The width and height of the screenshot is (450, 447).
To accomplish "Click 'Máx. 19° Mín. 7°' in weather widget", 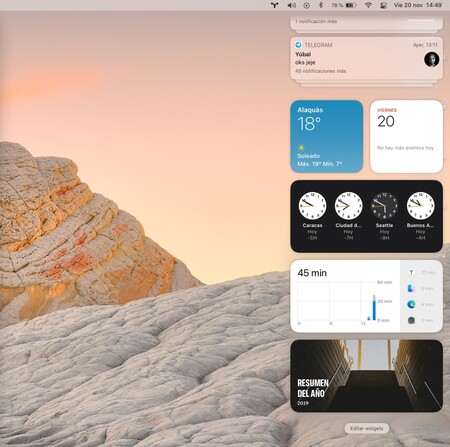I will click(x=320, y=164).
